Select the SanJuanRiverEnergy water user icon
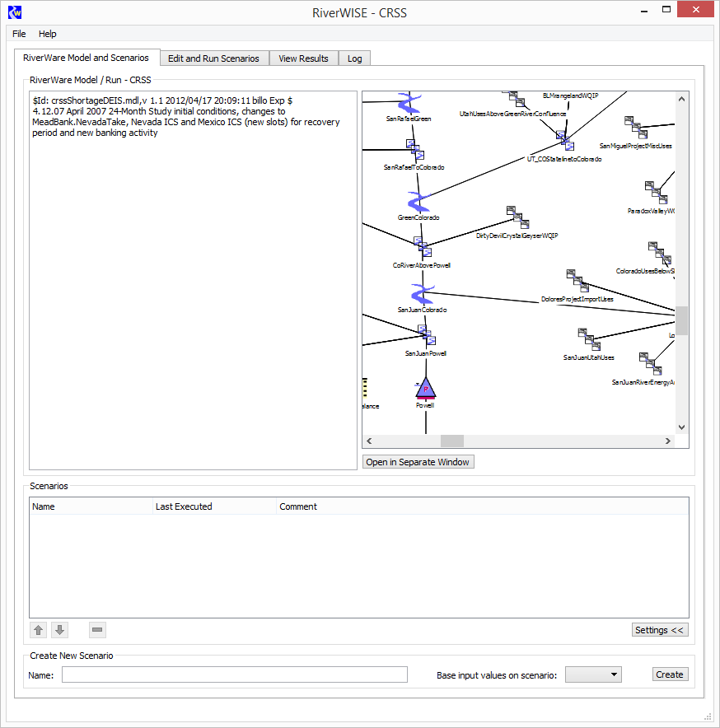Viewport: 720px width, 728px height. pos(650,363)
